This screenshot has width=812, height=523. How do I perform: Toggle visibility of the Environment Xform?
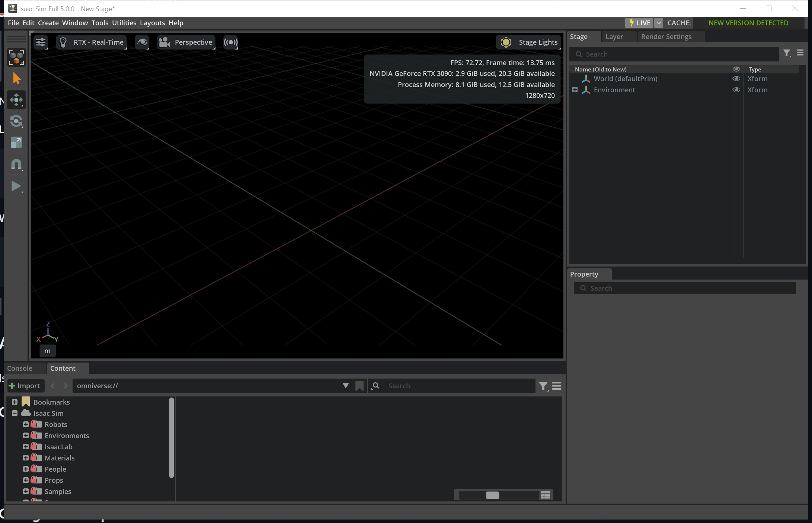(x=737, y=90)
